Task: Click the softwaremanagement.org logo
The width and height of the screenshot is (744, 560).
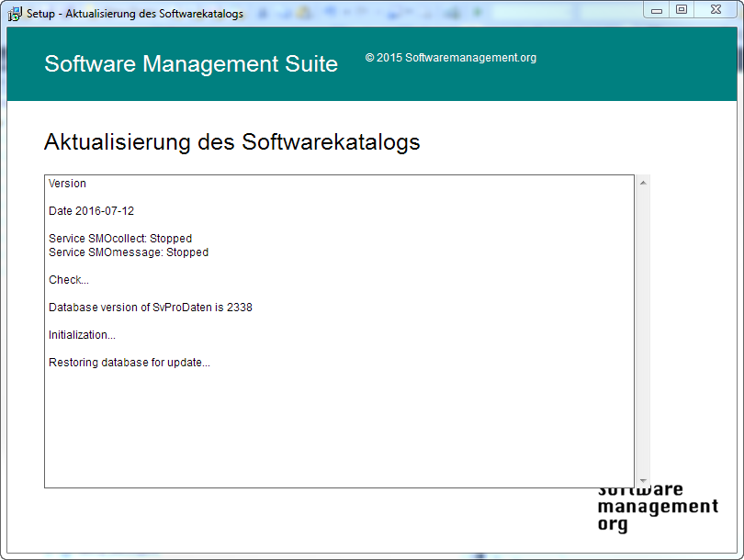Action: (657, 508)
